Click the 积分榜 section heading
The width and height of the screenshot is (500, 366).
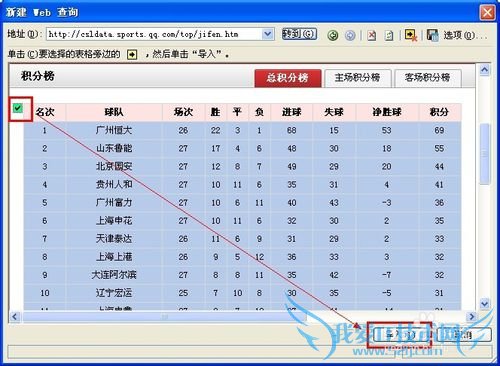coord(37,76)
